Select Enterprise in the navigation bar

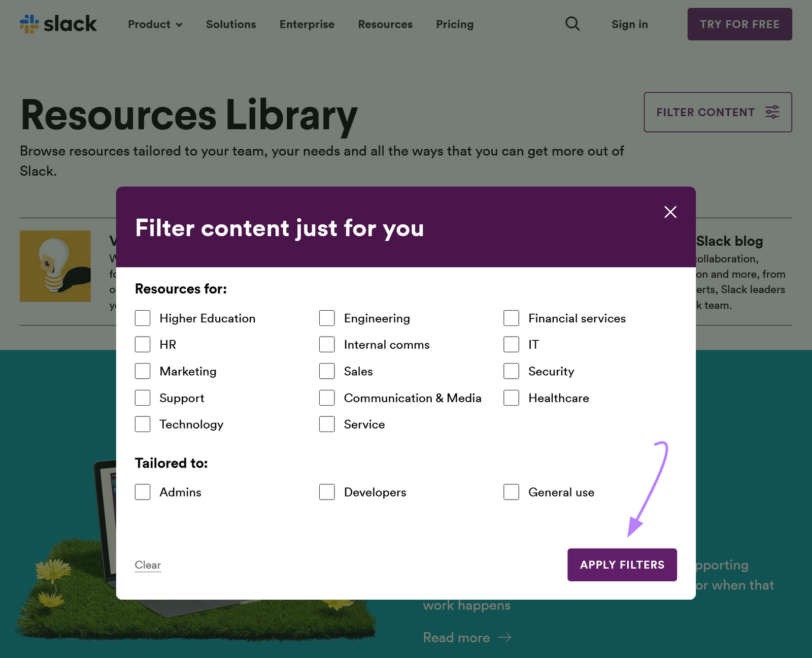click(x=307, y=24)
